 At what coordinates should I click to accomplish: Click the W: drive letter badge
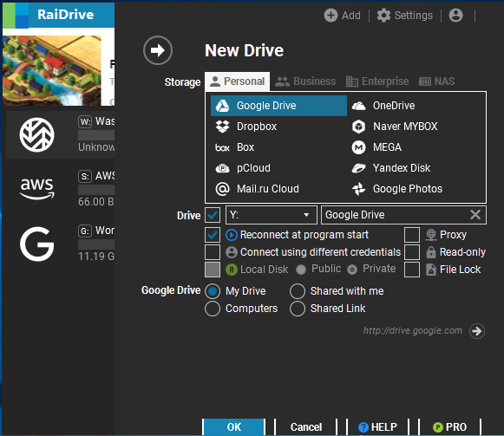(x=85, y=121)
